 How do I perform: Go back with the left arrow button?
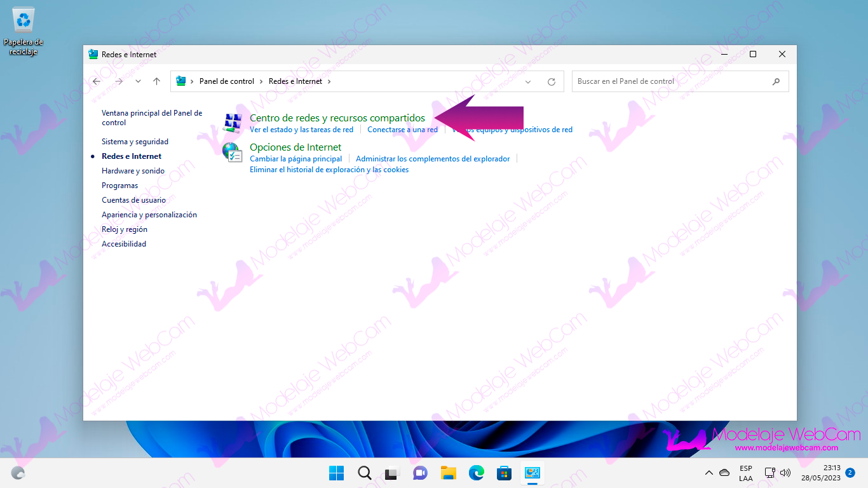[97, 81]
